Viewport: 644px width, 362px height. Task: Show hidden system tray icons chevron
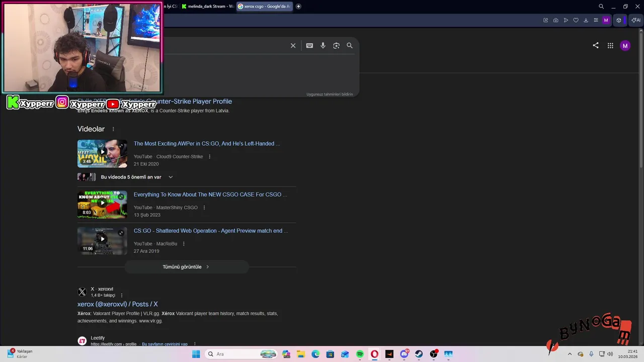570,354
